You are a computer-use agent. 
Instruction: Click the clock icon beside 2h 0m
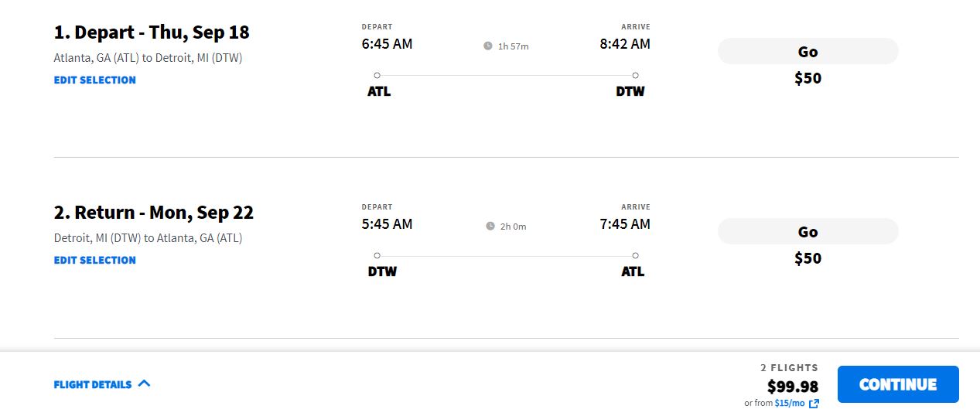coord(490,226)
